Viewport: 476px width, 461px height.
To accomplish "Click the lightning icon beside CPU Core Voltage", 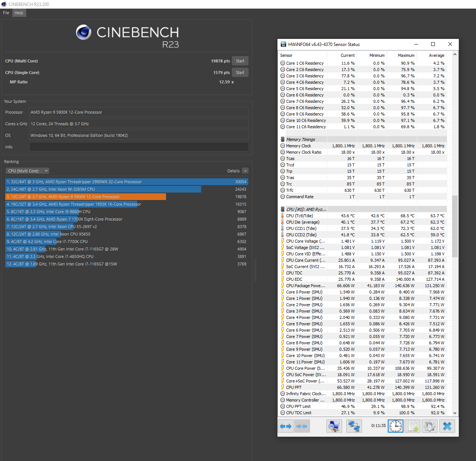I will pyautogui.click(x=283, y=241).
